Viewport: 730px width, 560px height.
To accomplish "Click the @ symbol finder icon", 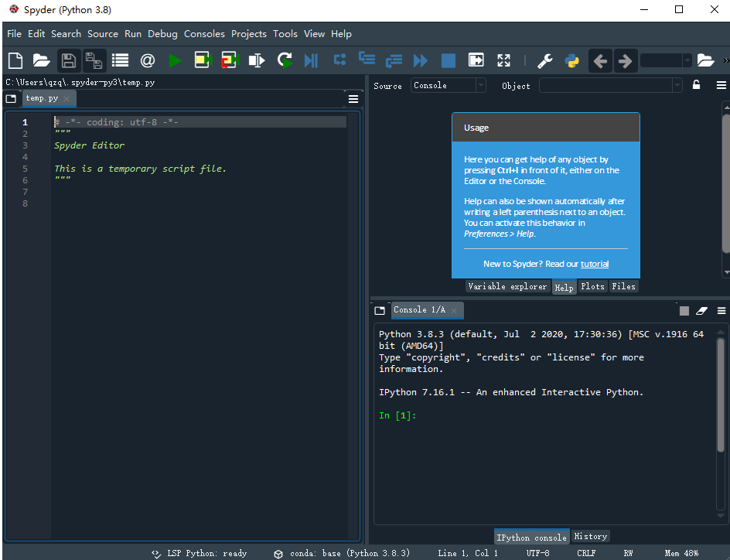I will [148, 60].
